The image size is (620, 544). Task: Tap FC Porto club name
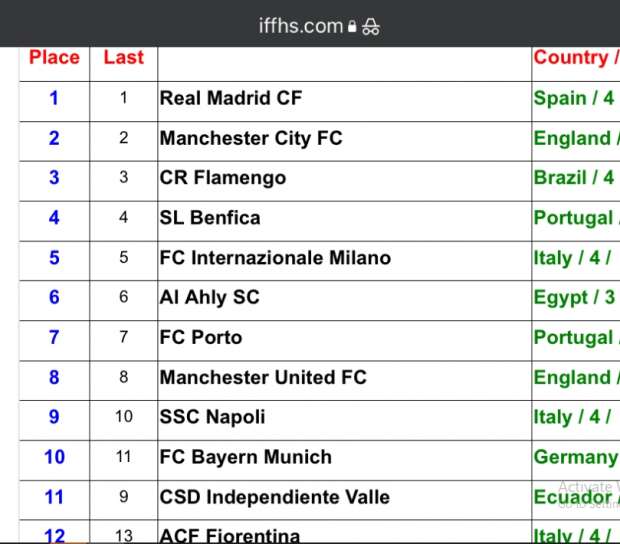(201, 338)
